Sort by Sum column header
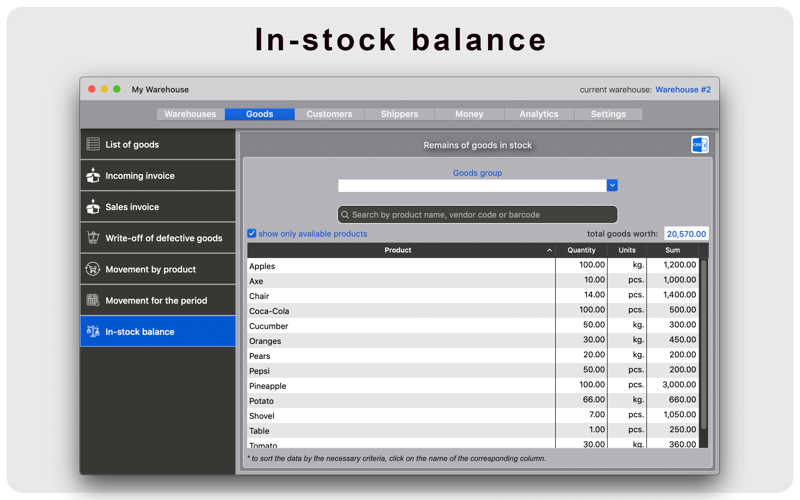 pyautogui.click(x=672, y=250)
